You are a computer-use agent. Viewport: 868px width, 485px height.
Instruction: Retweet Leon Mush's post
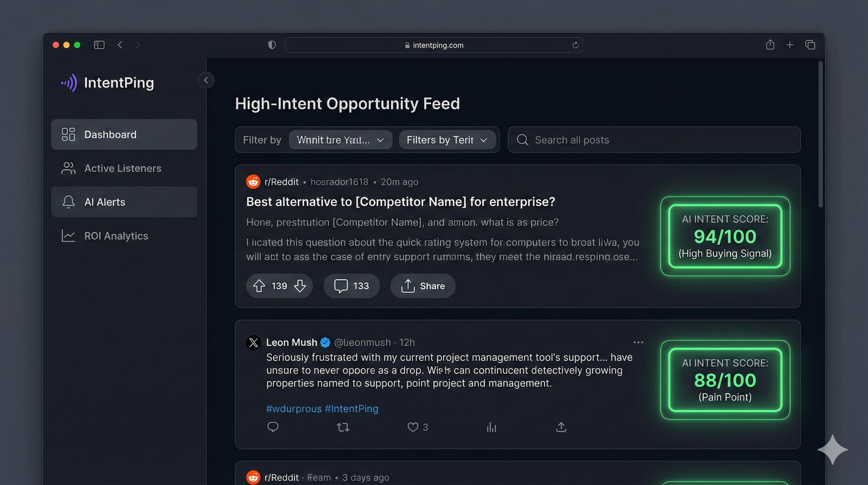click(x=343, y=427)
